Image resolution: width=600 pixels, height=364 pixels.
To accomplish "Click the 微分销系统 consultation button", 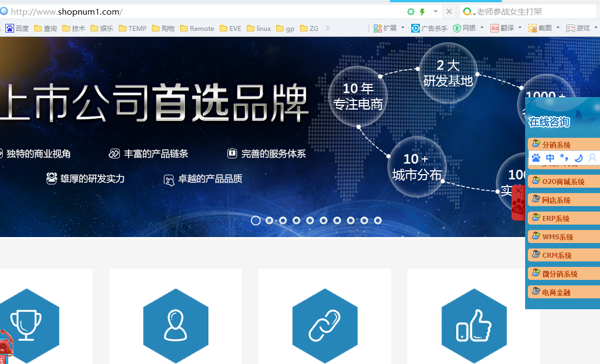I will click(x=564, y=273).
